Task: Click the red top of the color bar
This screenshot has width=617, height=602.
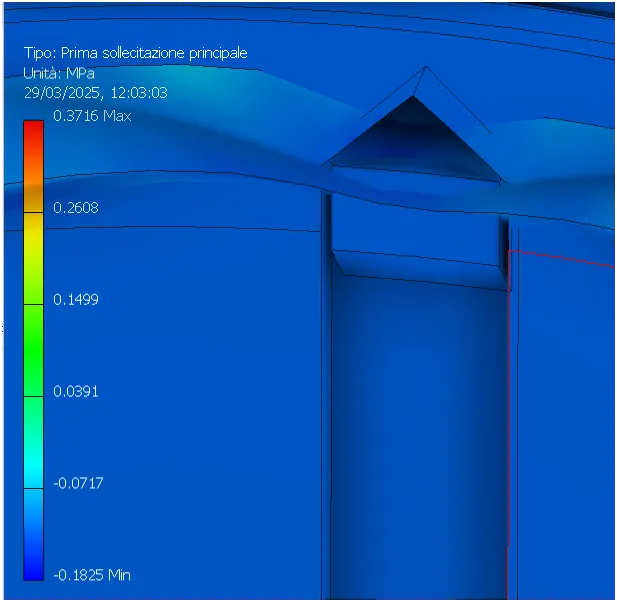Action: pos(33,132)
